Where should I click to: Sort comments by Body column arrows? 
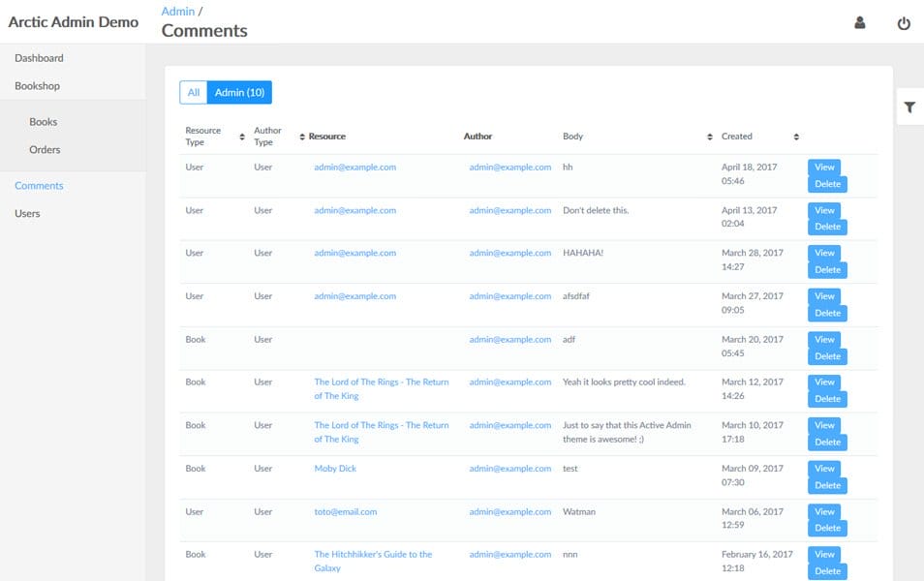point(710,137)
